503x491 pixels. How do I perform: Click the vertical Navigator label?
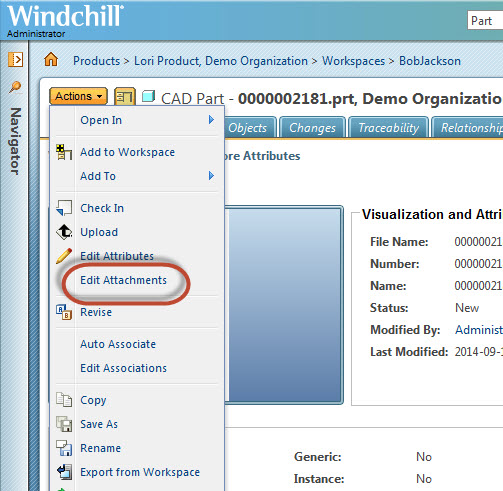coord(15,141)
